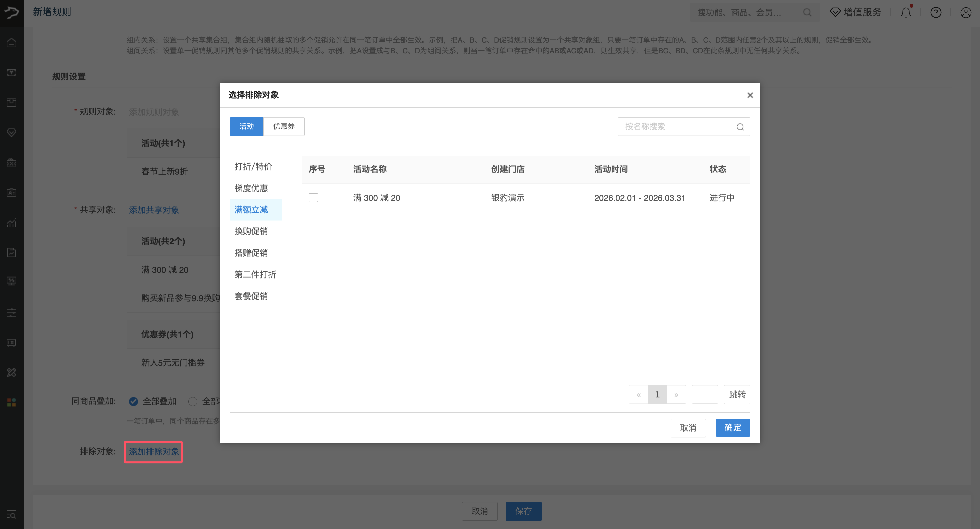Click the 添加排除对象 link

tap(154, 451)
